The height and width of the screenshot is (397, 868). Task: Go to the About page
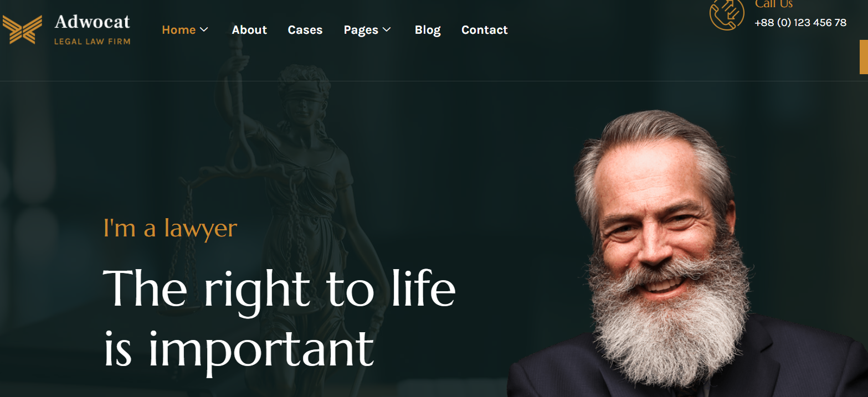click(249, 30)
